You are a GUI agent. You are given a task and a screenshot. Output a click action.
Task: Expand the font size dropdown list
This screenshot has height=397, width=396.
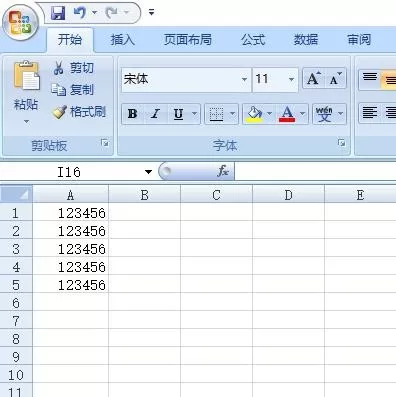pos(291,79)
